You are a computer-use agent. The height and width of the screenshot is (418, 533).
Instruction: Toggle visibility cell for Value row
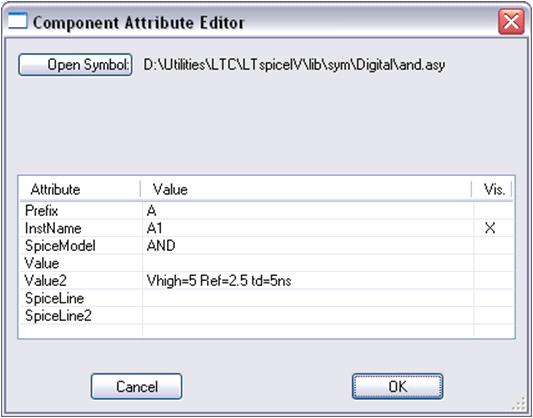[493, 263]
